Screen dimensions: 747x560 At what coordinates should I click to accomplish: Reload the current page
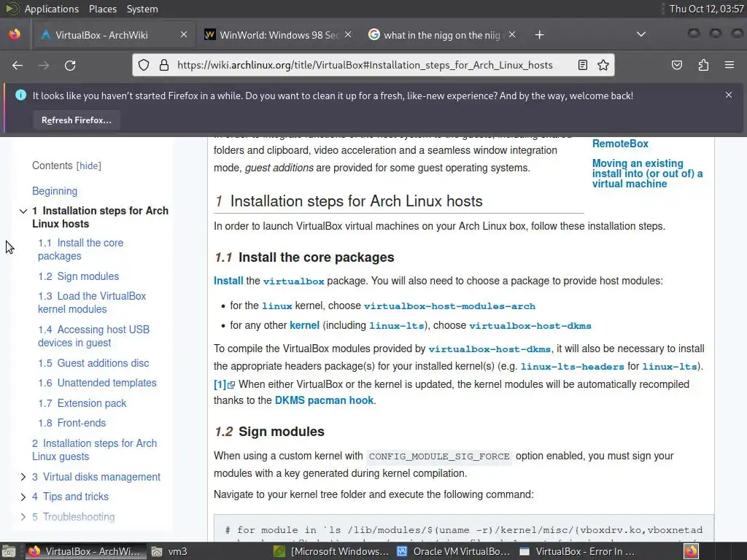(x=70, y=65)
